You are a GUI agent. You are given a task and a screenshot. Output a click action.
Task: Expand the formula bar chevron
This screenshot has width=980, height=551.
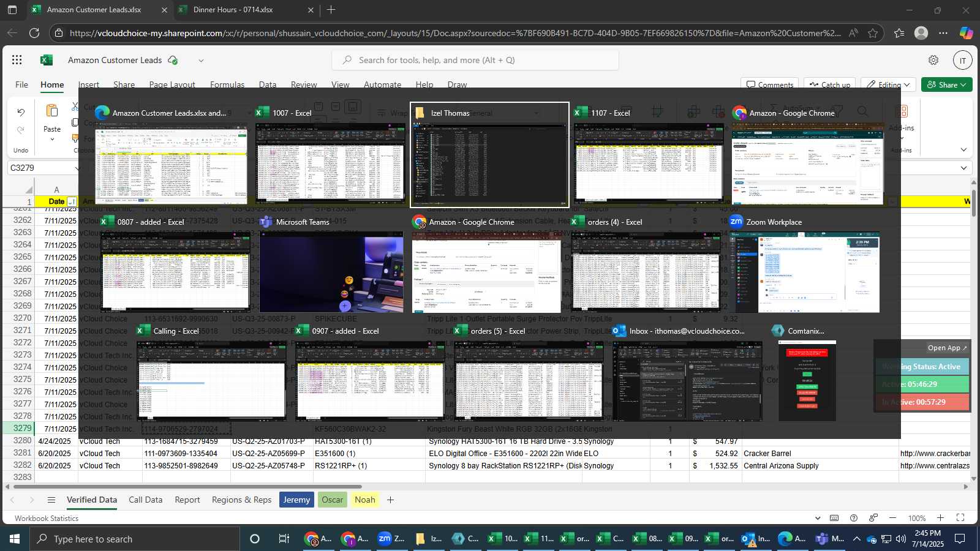pos(963,168)
